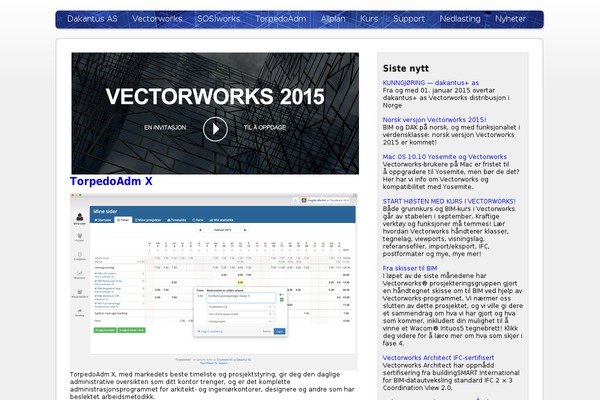This screenshot has width=600, height=400.
Task: Go to the Kurs menu item
Action: tap(369, 19)
